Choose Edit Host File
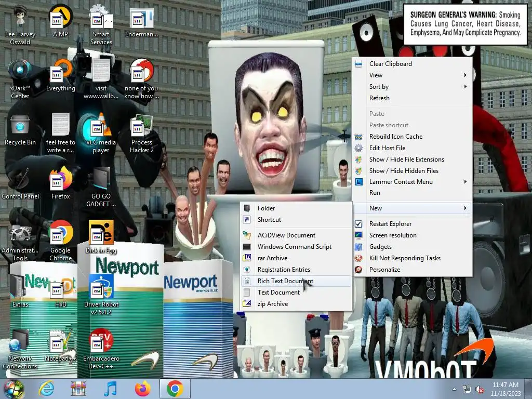 [x=412, y=148]
